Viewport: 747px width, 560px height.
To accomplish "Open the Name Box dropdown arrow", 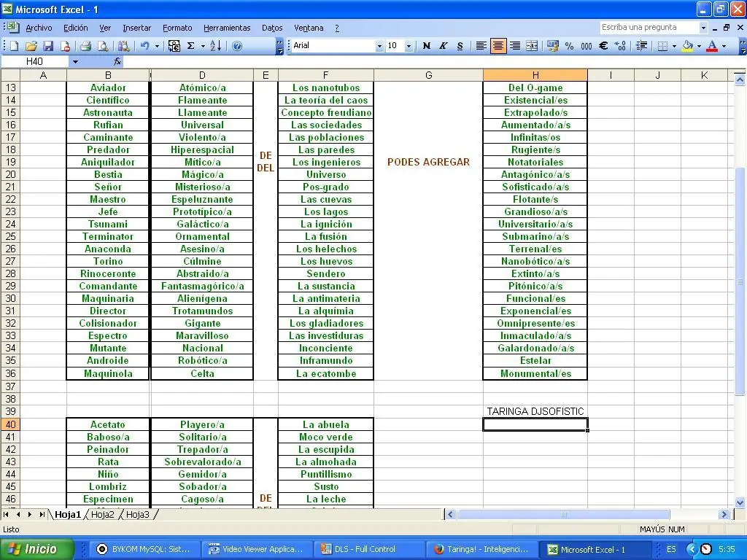I will click(x=75, y=61).
